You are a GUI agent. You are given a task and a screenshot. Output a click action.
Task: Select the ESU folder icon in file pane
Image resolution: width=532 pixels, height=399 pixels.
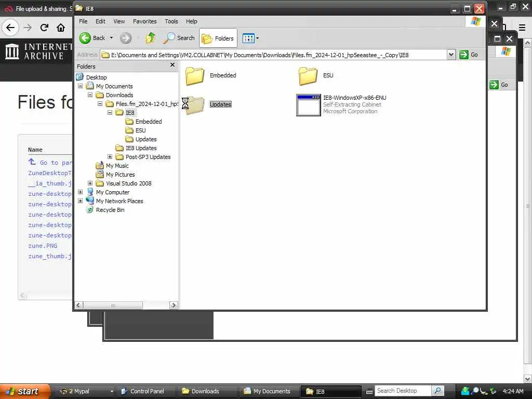point(308,76)
